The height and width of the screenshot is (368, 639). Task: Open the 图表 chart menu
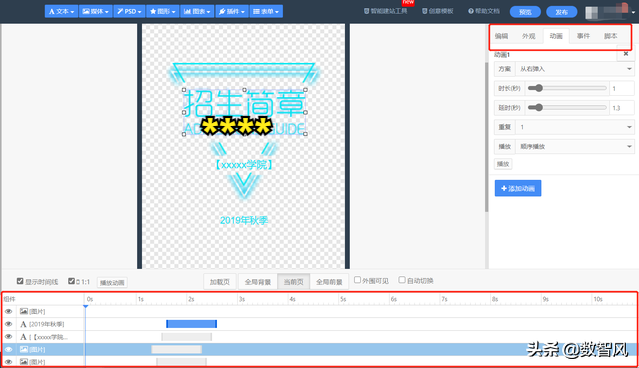point(197,11)
